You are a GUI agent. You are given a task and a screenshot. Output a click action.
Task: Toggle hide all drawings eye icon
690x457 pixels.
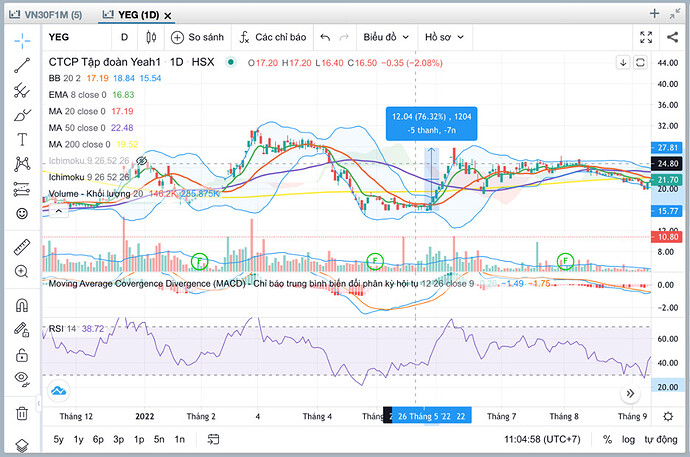(21, 377)
